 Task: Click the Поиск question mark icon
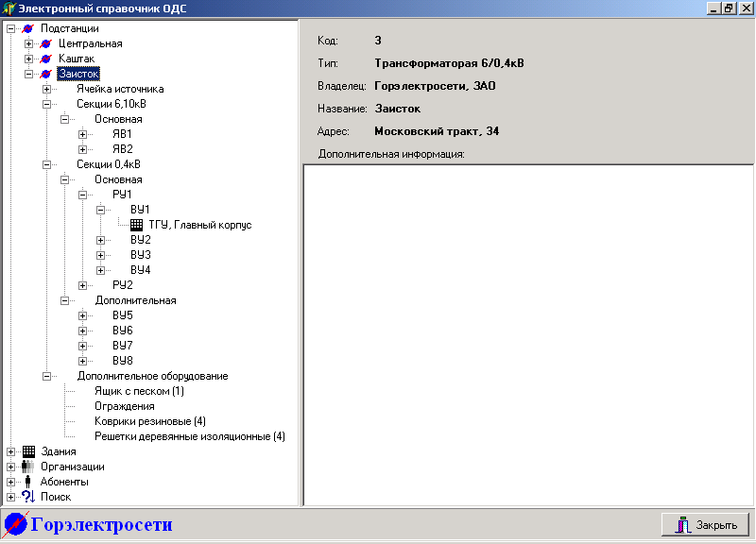click(x=28, y=497)
